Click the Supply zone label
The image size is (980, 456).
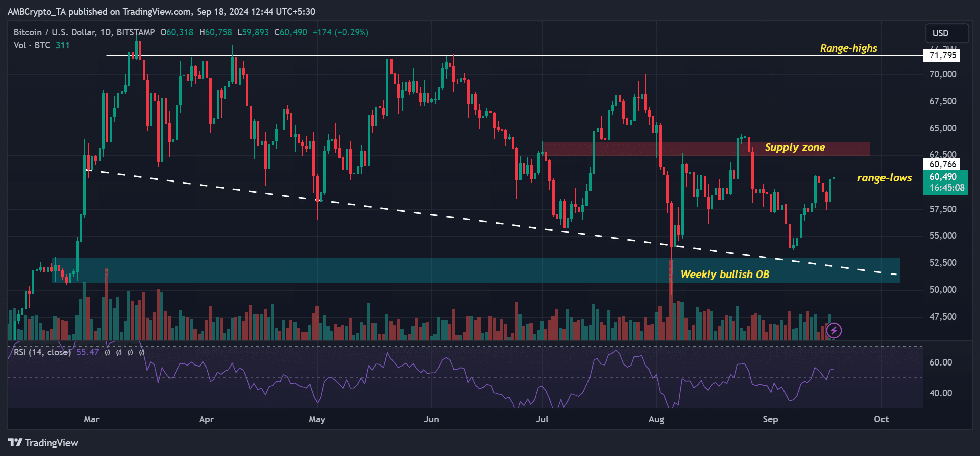[795, 147]
